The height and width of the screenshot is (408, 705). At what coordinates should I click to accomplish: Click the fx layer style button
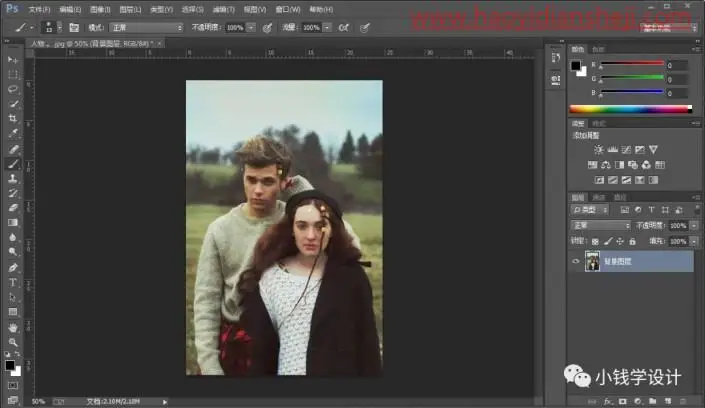coord(608,401)
